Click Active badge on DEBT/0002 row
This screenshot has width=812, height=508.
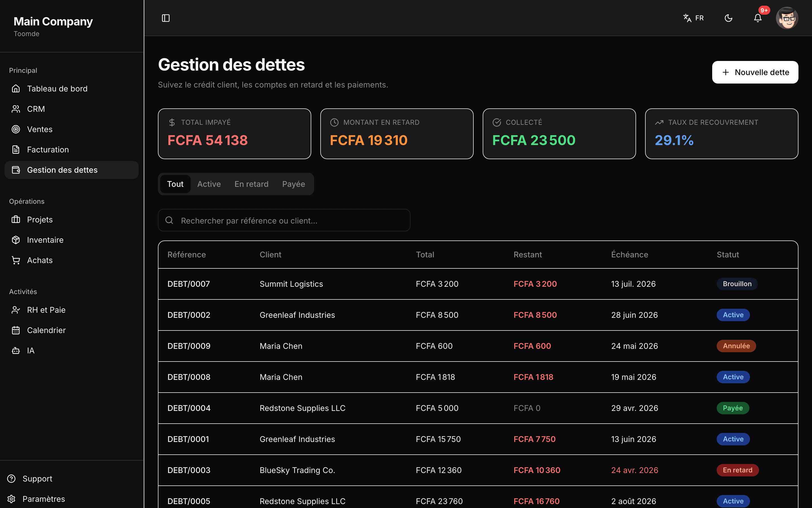click(x=733, y=315)
